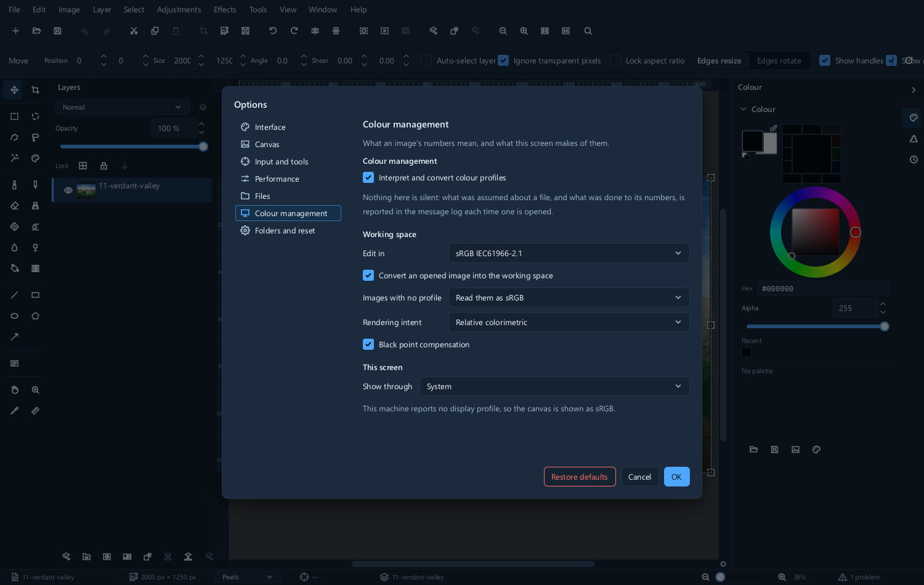Screen dimensions: 924x585
Task: Select the Measure ruler tool
Action: 36,411
